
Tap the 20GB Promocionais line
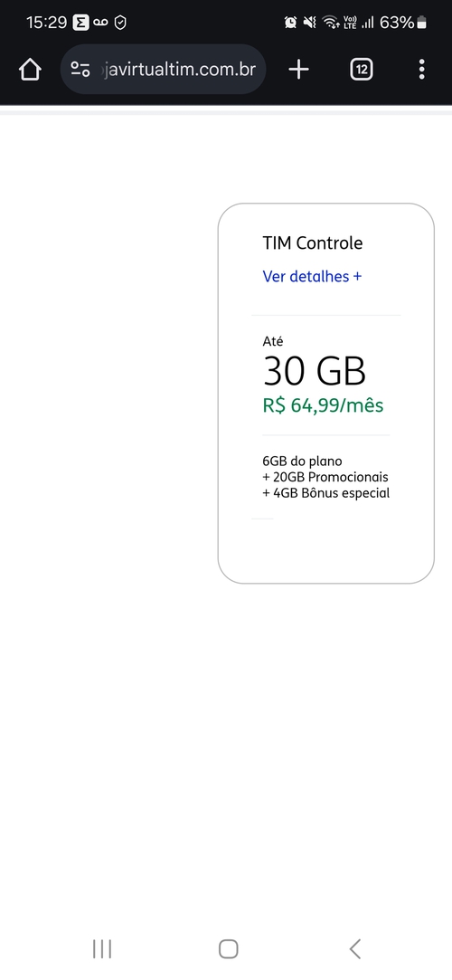pos(325,478)
